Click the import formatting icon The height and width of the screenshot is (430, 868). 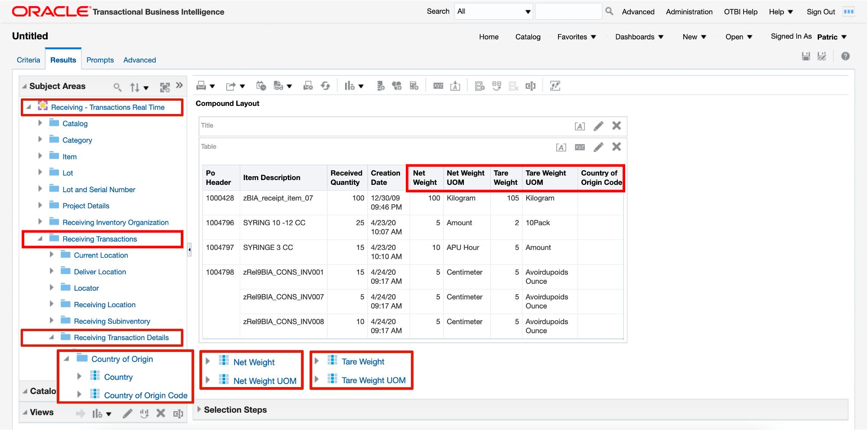(455, 86)
